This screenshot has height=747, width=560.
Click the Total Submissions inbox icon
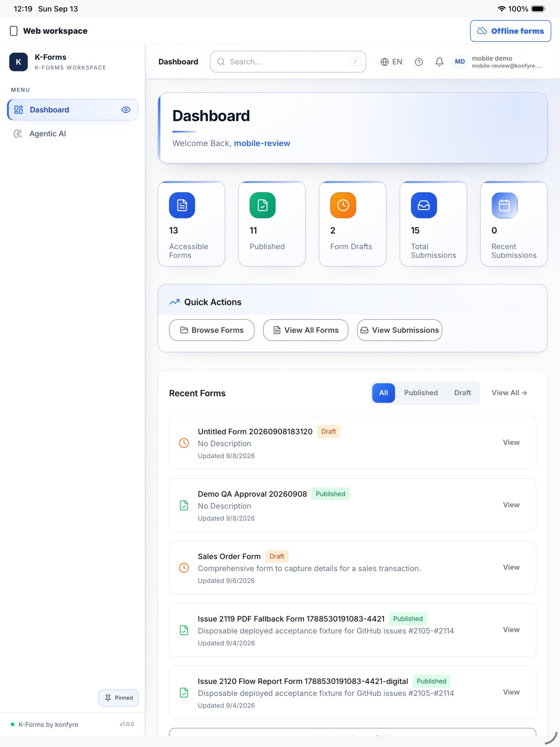pos(424,205)
